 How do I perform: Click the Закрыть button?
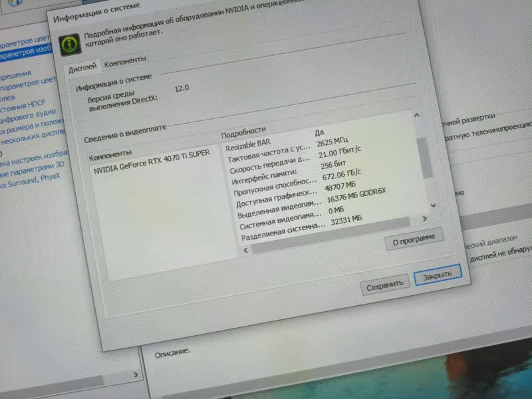438,275
